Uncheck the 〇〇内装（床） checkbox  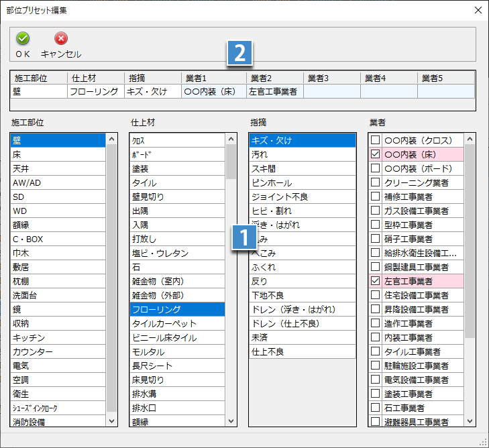[376, 154]
